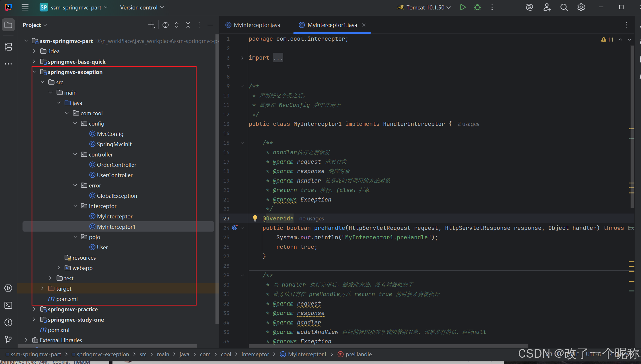
Task: Open the Search Everywhere magnifier
Action: (x=564, y=7)
